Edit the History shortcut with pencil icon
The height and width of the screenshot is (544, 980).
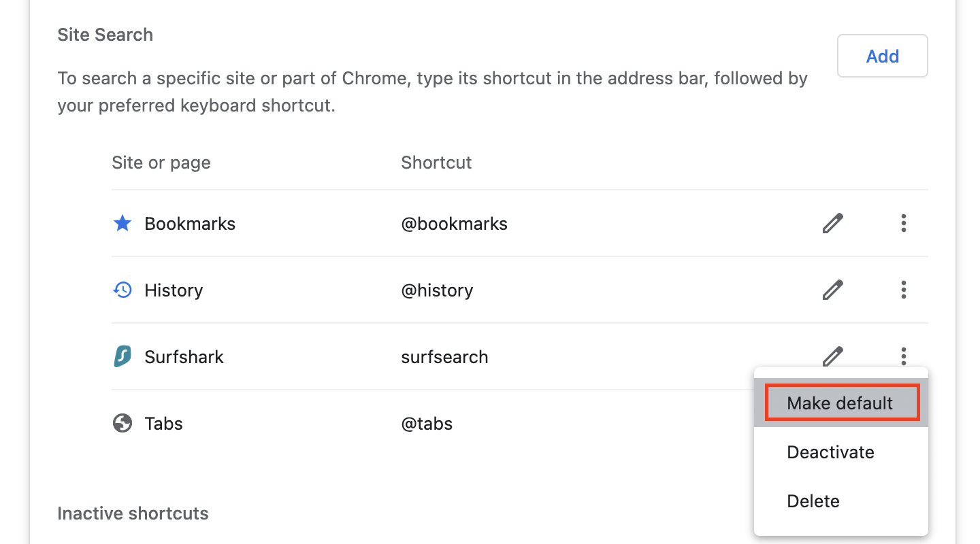pyautogui.click(x=832, y=290)
